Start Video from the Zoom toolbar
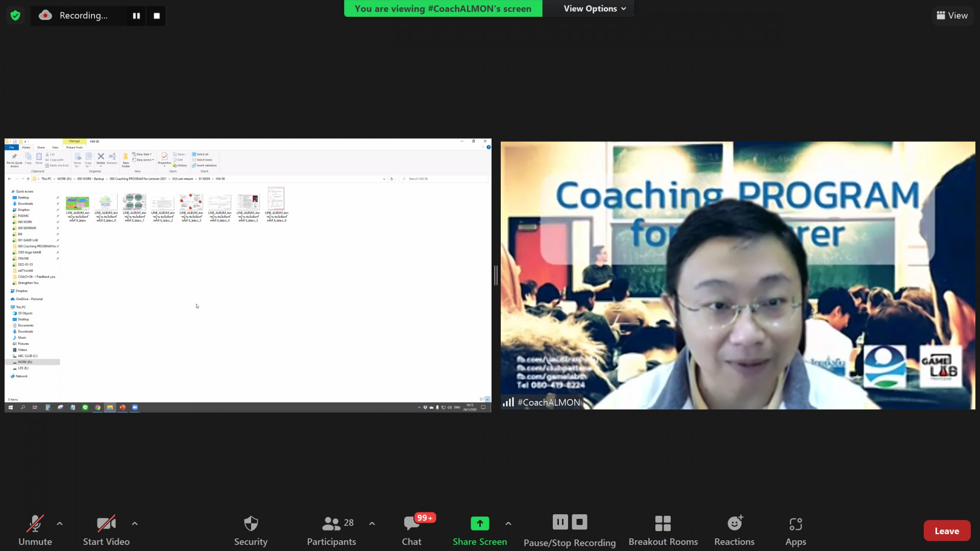This screenshot has height=551, width=980. (106, 531)
